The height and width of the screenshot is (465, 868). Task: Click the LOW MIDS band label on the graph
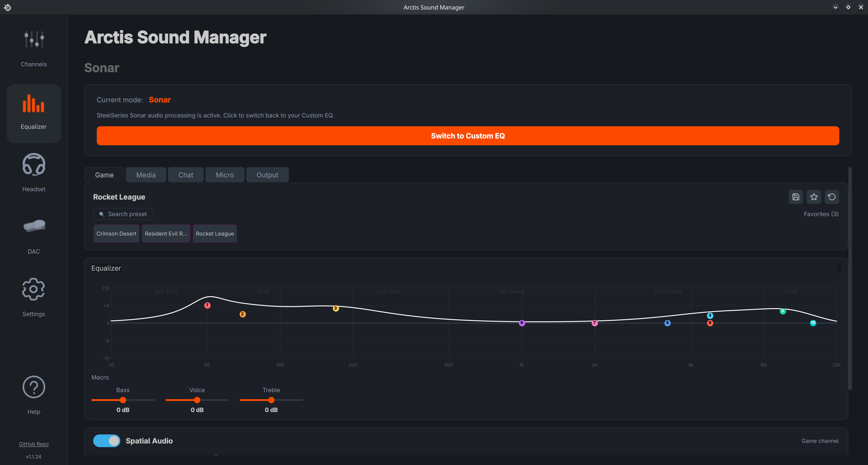pos(389,292)
